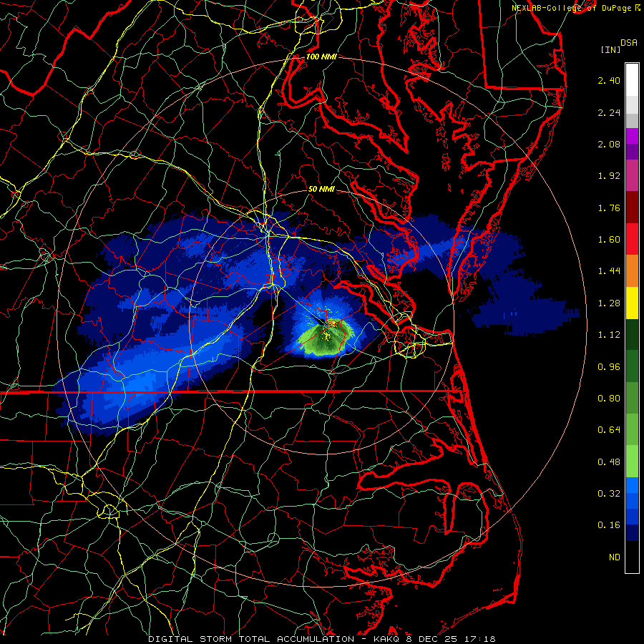Click the Digital Storm Total Accumulation title

251,639
